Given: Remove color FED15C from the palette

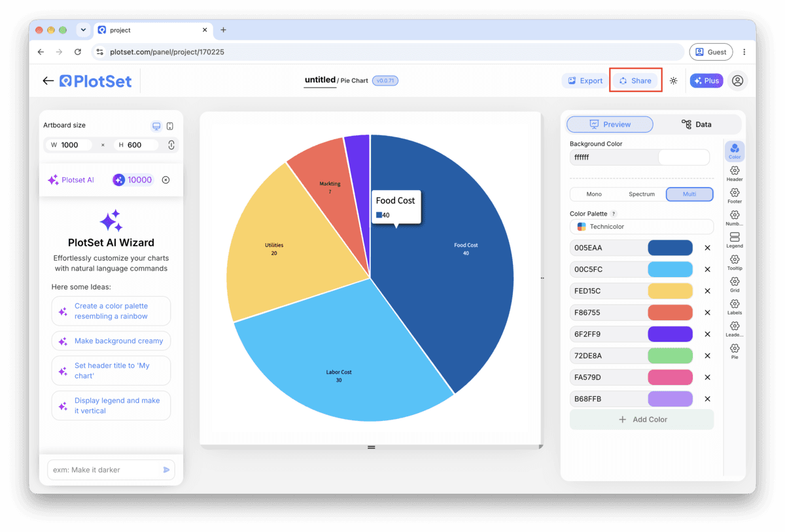Looking at the screenshot, I should (707, 291).
